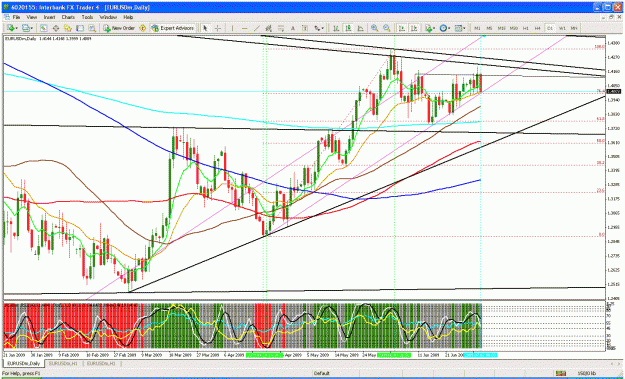This screenshot has width=625, height=379.
Task: Toggle the Market Watch window icon
Action: coord(44,28)
